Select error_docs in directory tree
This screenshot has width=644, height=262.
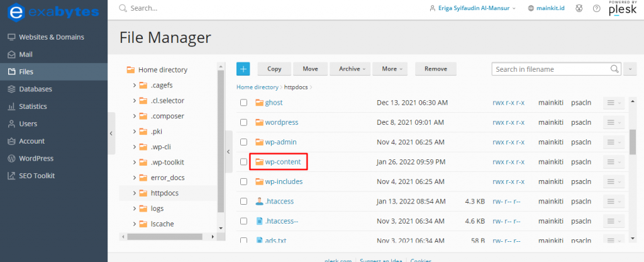pos(168,178)
